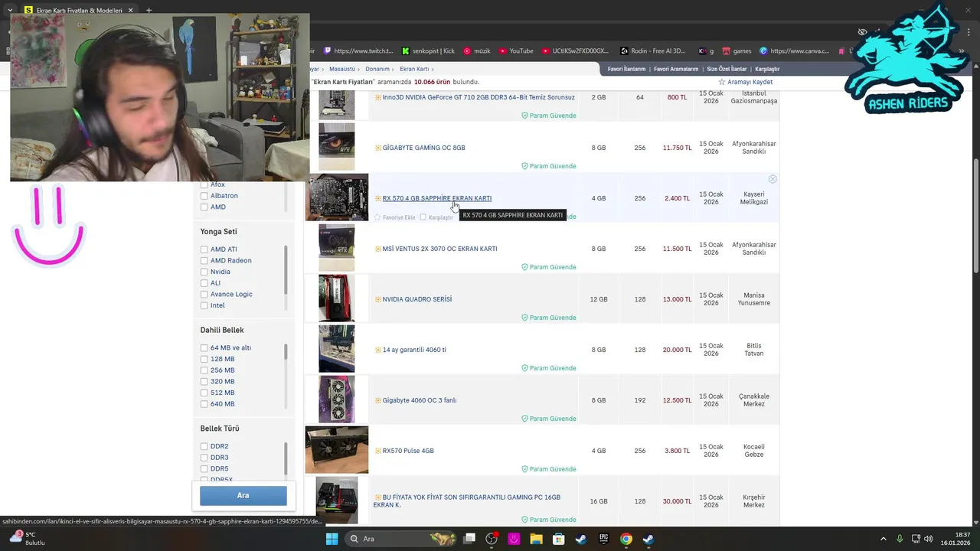Open thumbnail of the NVIDIA Quadro listing
This screenshot has height=551, width=980.
[x=337, y=298]
